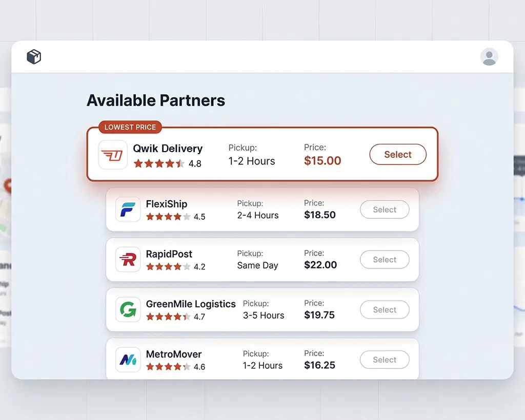The height and width of the screenshot is (420, 525).
Task: Click the Available Partners heading
Action: [x=156, y=100]
